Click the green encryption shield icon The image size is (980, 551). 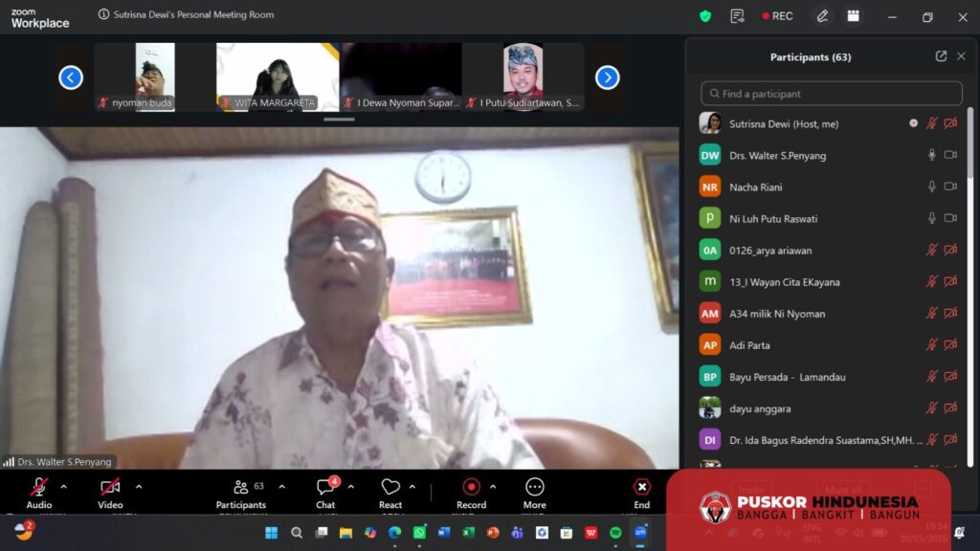coord(705,16)
